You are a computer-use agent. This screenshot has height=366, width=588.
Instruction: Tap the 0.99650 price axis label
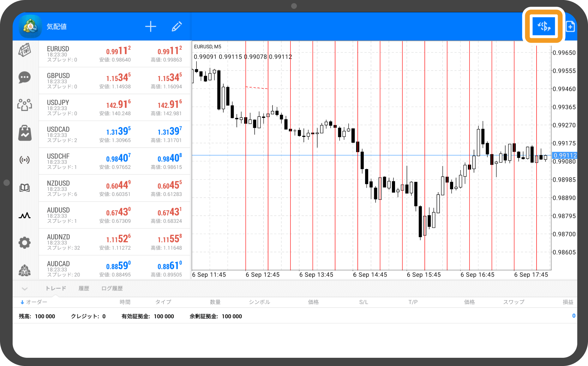[564, 53]
